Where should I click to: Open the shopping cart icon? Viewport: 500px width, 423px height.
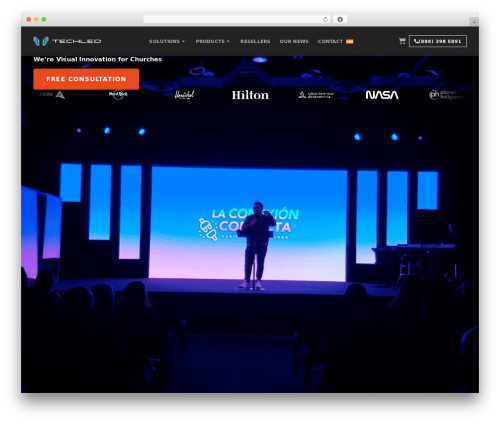[402, 41]
